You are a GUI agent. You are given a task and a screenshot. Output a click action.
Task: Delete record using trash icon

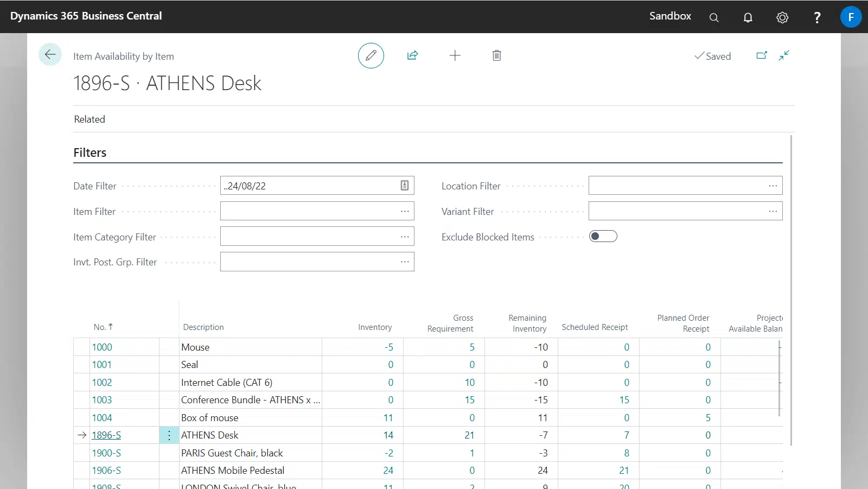click(x=497, y=55)
